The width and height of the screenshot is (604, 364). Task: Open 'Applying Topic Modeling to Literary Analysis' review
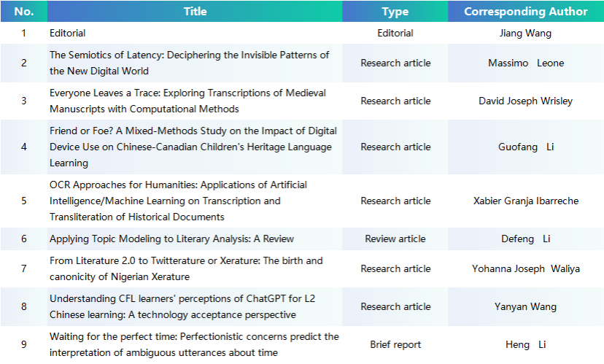pos(171,239)
